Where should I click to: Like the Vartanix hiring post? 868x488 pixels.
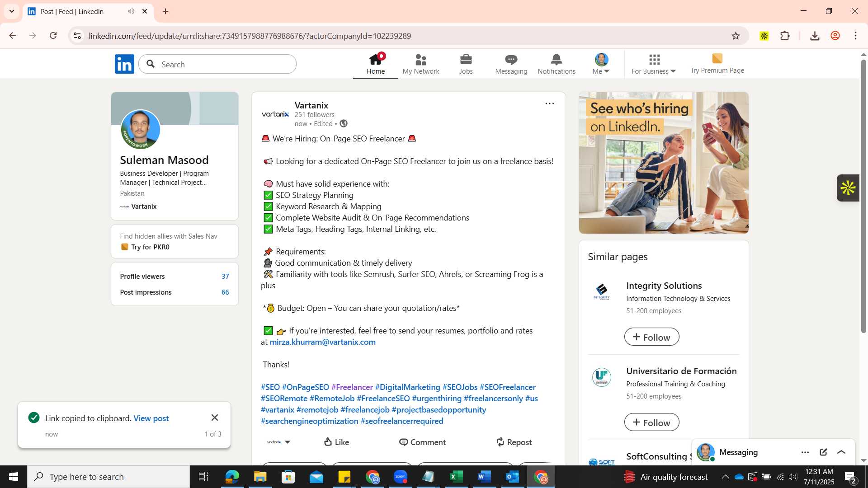(337, 442)
